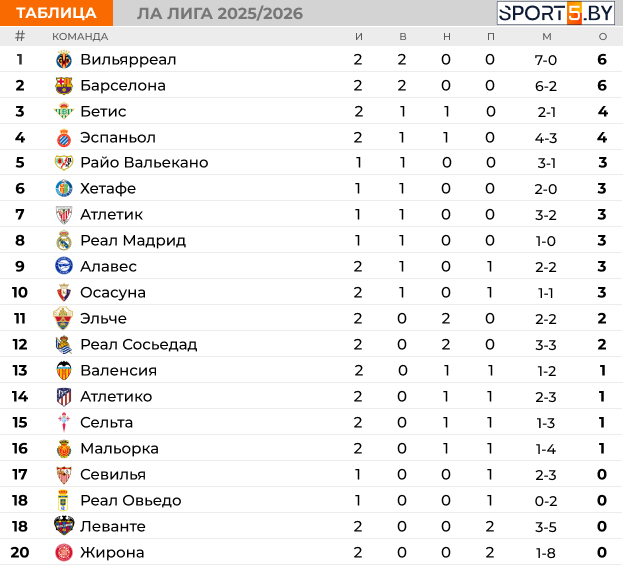The height and width of the screenshot is (565, 623).
Task: Click the Villarreal club crest
Action: coord(64,60)
